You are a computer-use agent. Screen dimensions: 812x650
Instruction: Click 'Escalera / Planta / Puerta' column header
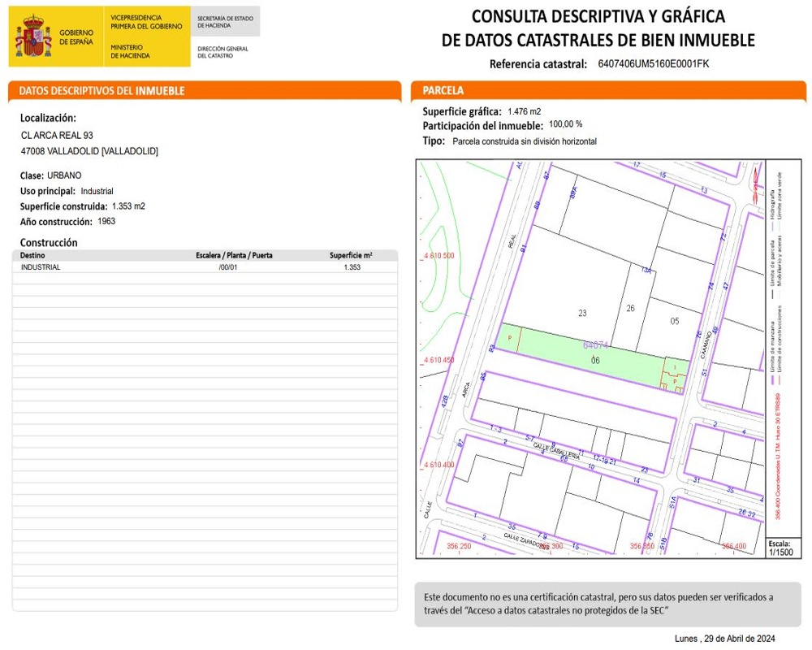pos(234,255)
